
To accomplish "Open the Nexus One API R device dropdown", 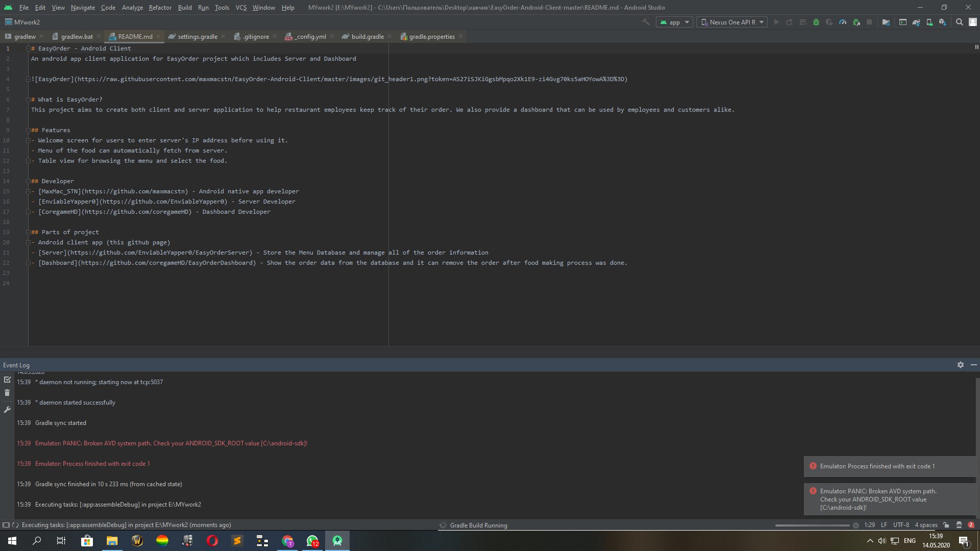I will coord(732,22).
